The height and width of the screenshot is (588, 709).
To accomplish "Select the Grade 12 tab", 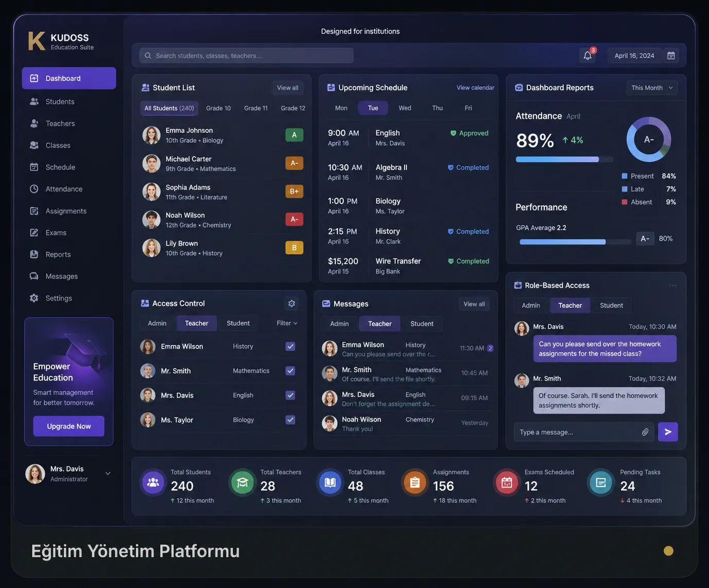I will (x=293, y=108).
